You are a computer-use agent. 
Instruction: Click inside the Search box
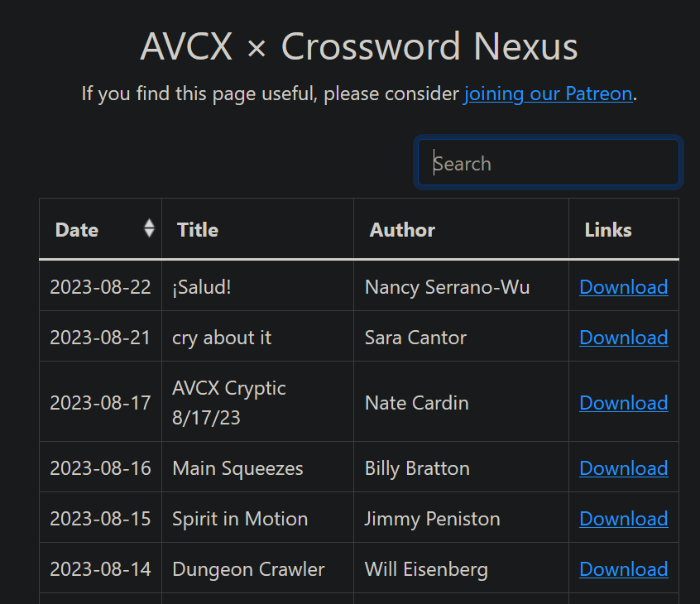(548, 162)
